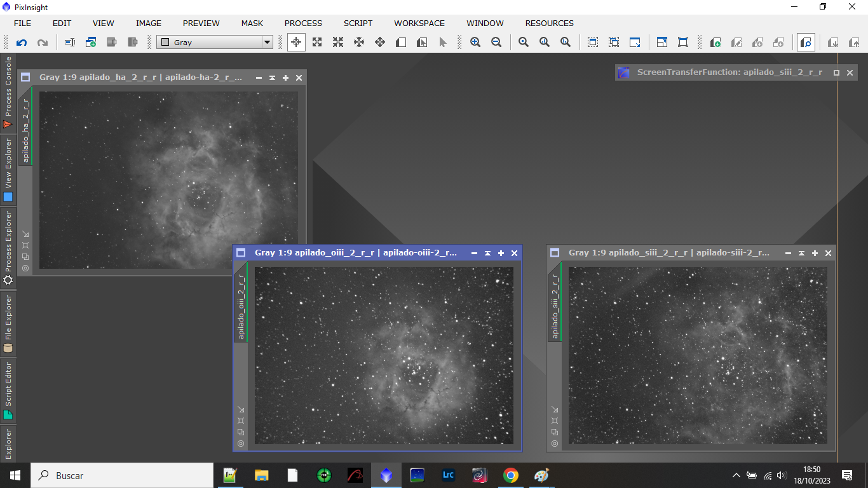The image size is (868, 488).
Task: Select the Zoom In mode outward-arrows tool
Action: tap(317, 43)
